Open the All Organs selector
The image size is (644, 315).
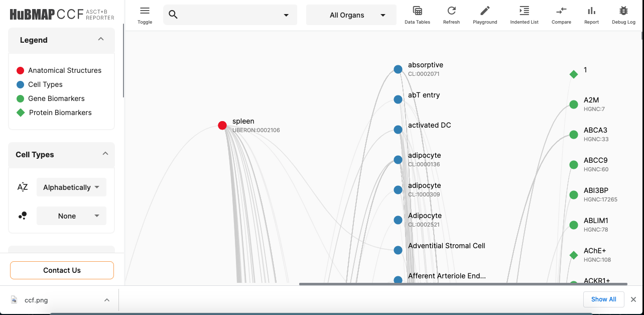351,15
